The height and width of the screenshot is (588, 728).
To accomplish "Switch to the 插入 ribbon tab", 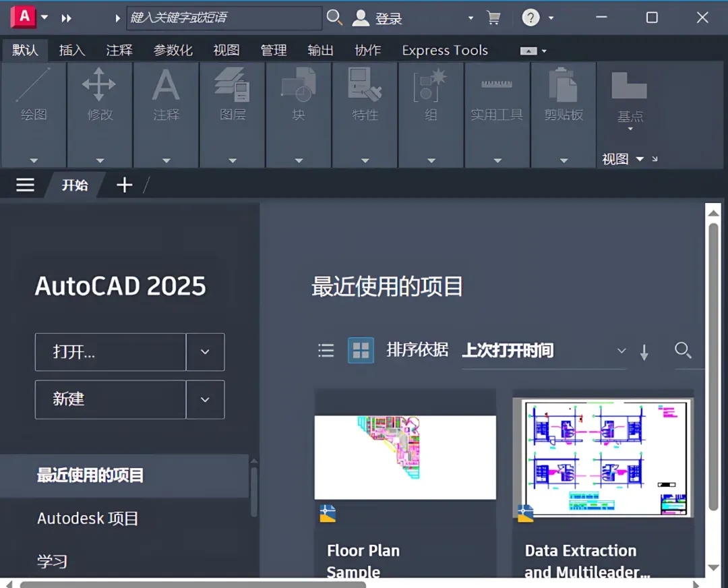I will [x=72, y=50].
